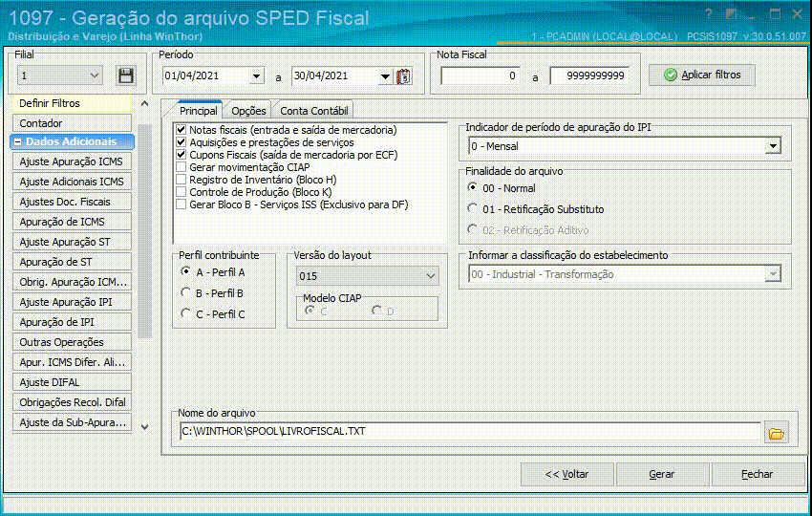This screenshot has height=516, width=812.
Task: Switch to the Principal tab
Action: pyautogui.click(x=198, y=110)
